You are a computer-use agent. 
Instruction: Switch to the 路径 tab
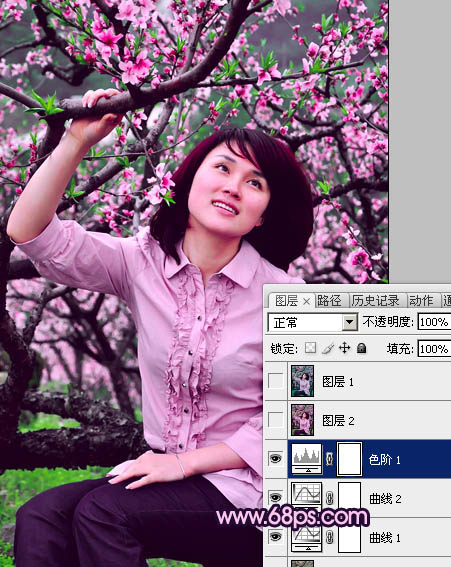click(x=329, y=301)
